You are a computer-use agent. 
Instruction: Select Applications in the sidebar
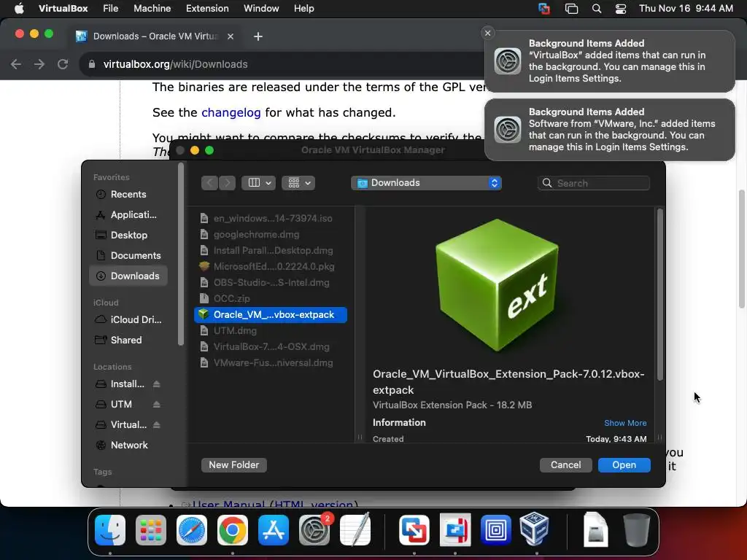point(128,215)
